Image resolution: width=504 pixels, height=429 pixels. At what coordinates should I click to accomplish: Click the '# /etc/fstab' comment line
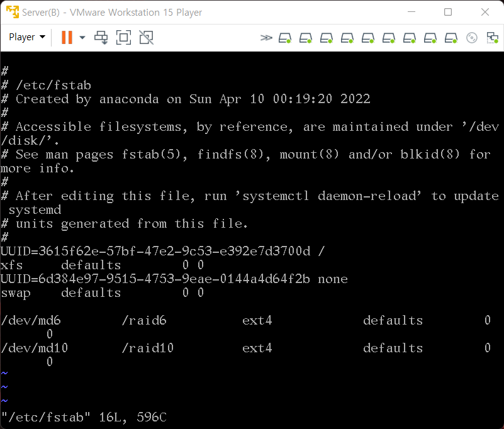pos(47,85)
